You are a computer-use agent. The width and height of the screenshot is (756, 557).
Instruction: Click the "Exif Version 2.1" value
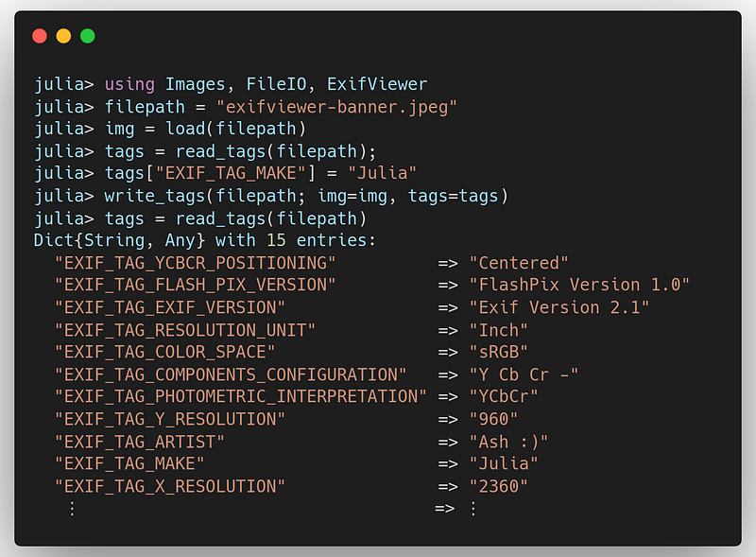(x=559, y=307)
